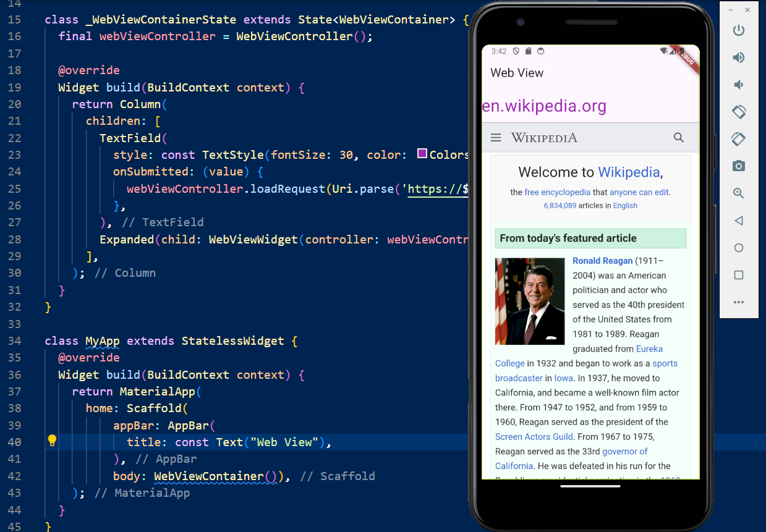The height and width of the screenshot is (532, 766).
Task: Click the lightbulb quick-fix icon on line 40
Action: coord(53,441)
